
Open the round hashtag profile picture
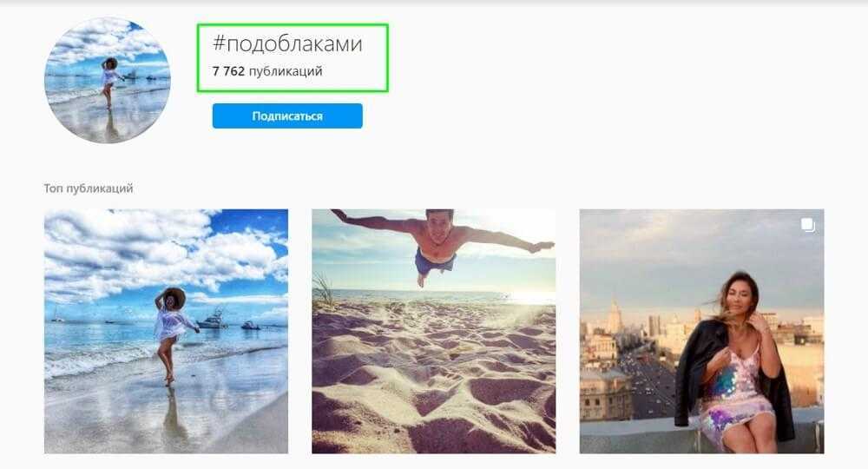pos(108,80)
